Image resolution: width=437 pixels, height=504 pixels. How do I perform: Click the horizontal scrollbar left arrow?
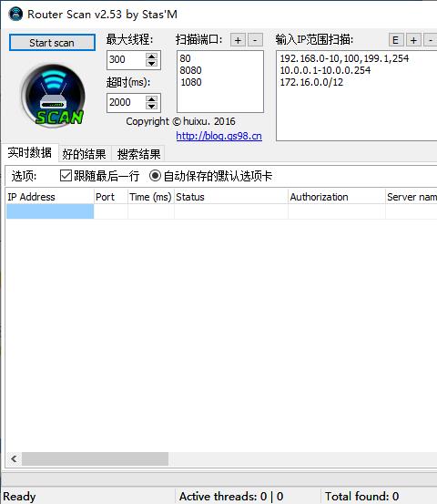click(14, 458)
